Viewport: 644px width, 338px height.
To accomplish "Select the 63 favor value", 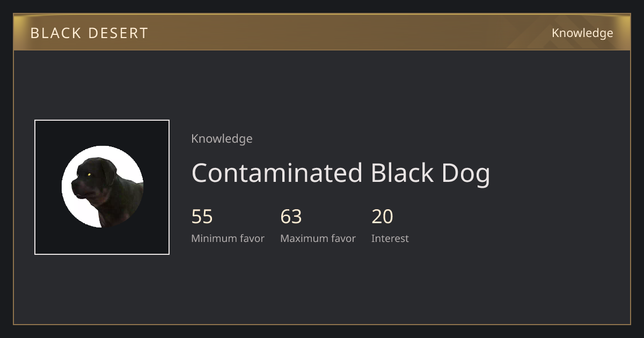I will 291,217.
